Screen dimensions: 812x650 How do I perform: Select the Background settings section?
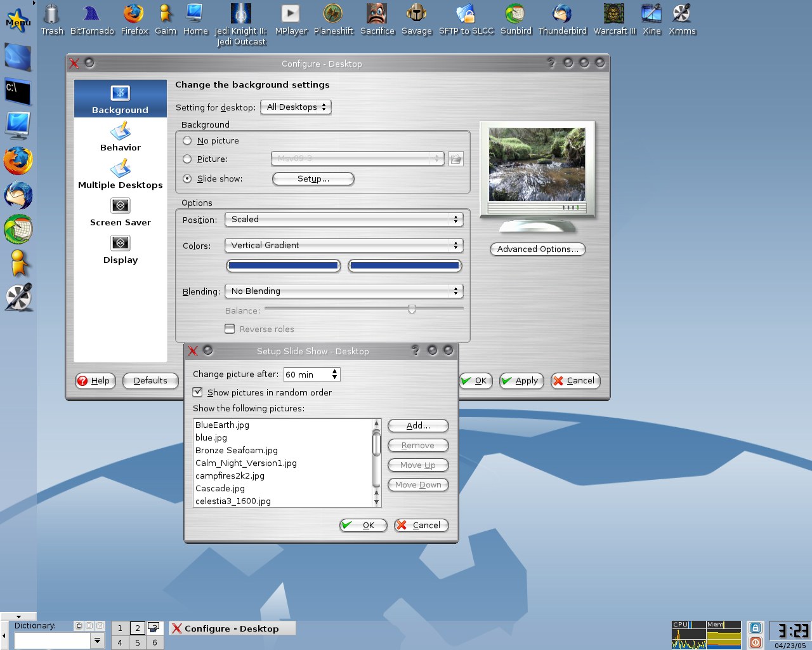coord(121,99)
